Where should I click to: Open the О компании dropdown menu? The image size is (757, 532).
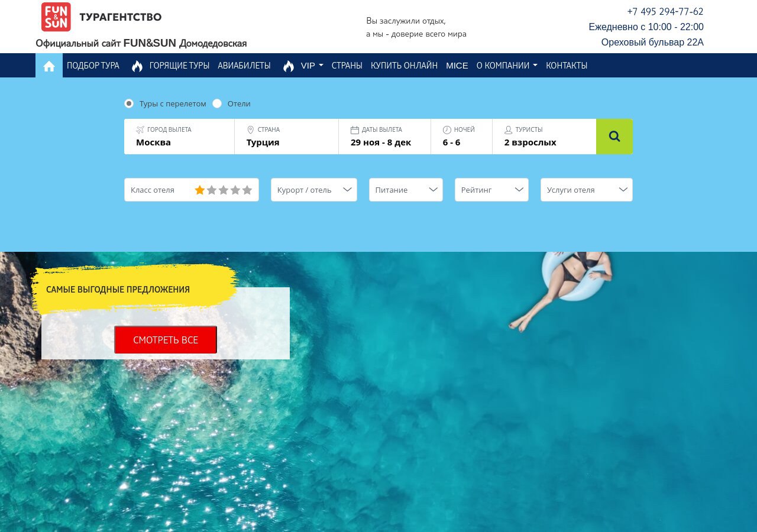506,66
